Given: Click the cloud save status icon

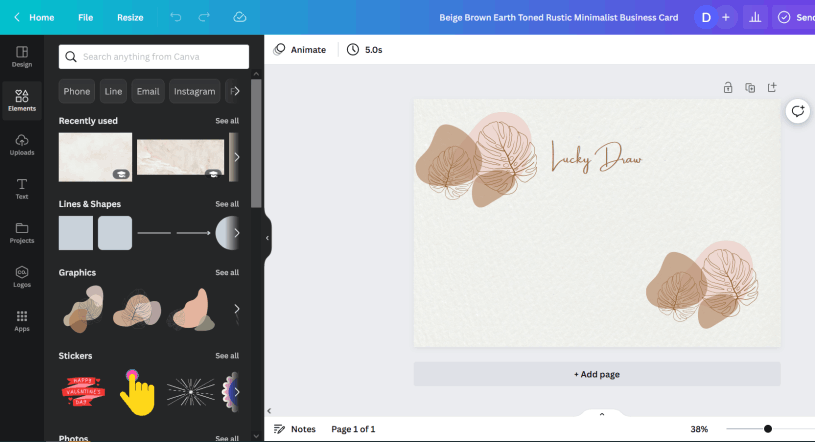Looking at the screenshot, I should click(240, 17).
